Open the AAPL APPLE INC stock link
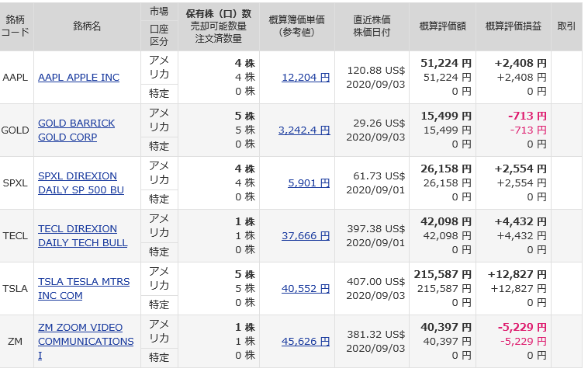Viewport: 588px width, 372px height. [x=78, y=78]
